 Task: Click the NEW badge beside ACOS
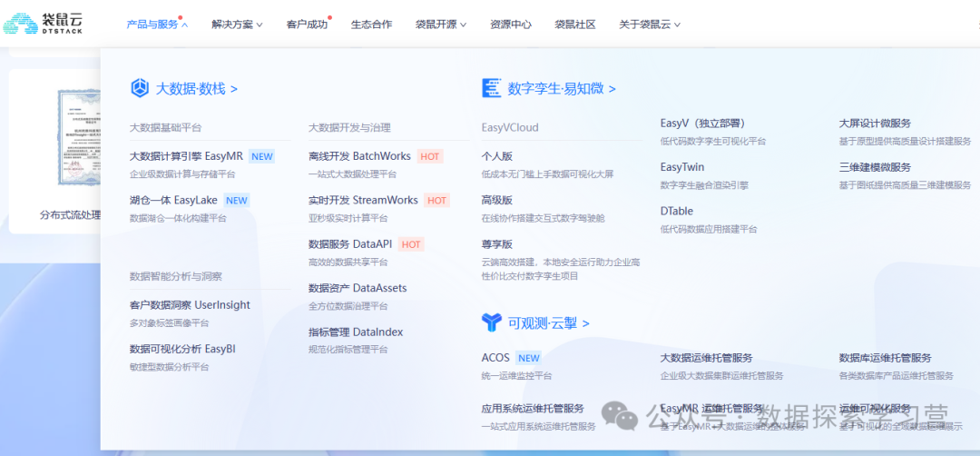pyautogui.click(x=528, y=358)
